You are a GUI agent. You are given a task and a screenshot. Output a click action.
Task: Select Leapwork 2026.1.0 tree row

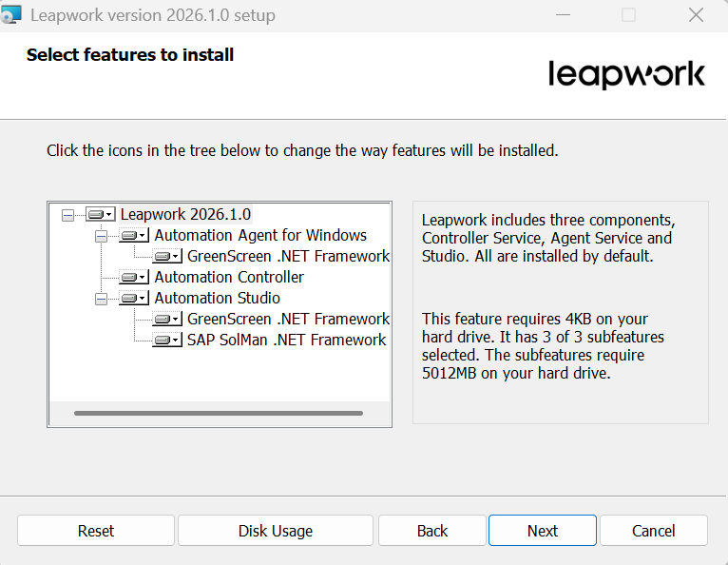coord(185,214)
